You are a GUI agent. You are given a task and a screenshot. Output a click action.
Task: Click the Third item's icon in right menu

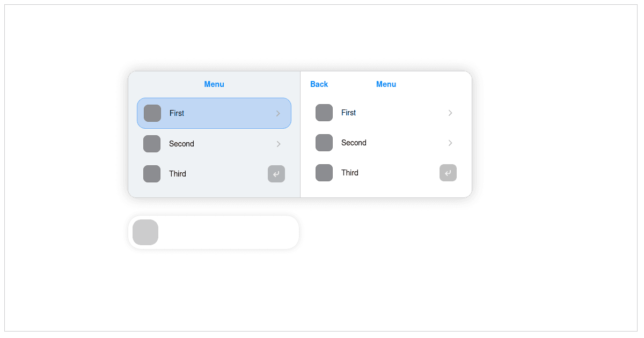pyautogui.click(x=324, y=173)
